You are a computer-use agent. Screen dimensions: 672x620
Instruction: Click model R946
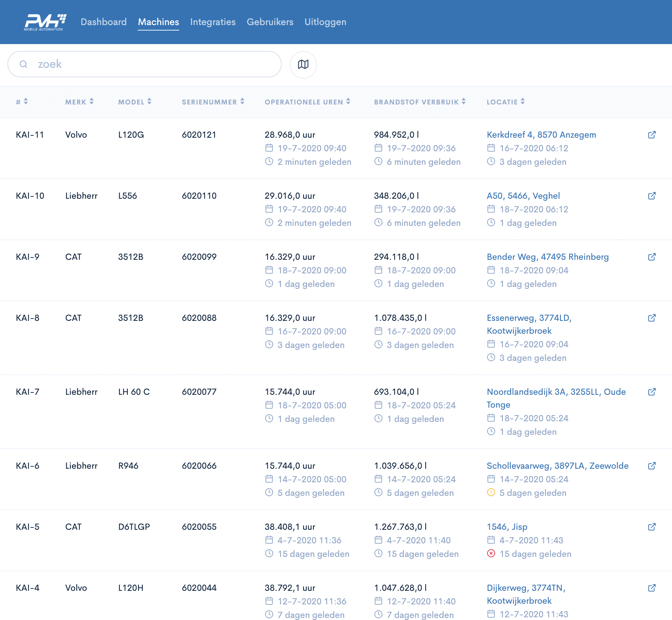coord(128,466)
